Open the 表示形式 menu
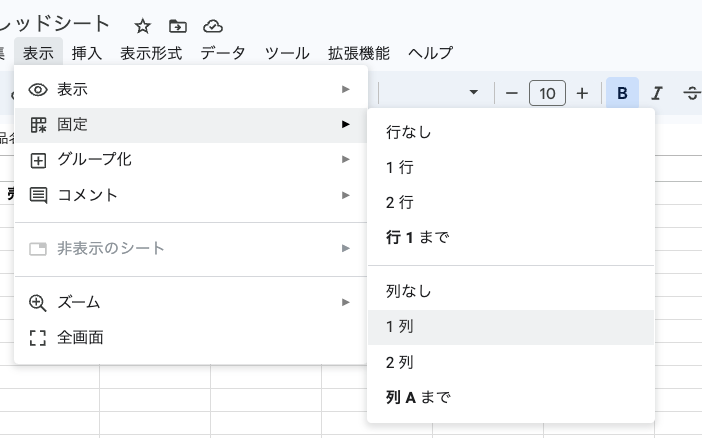This screenshot has height=438, width=702. [151, 53]
